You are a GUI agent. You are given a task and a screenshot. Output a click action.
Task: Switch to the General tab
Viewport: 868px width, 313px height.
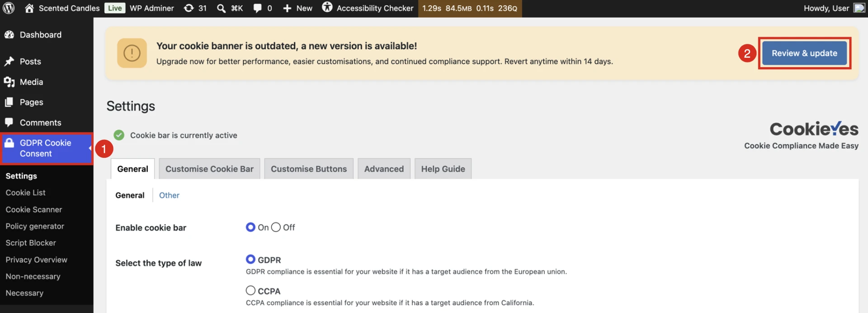(x=132, y=169)
